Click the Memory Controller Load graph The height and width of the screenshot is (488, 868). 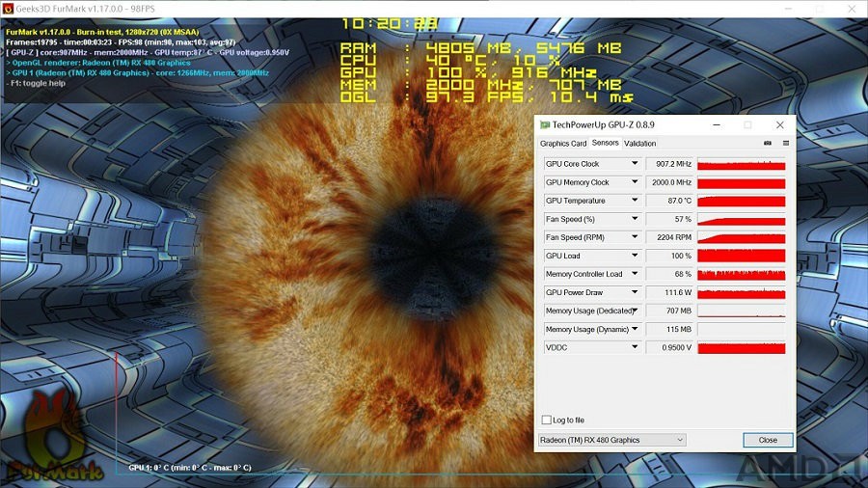[x=742, y=274]
